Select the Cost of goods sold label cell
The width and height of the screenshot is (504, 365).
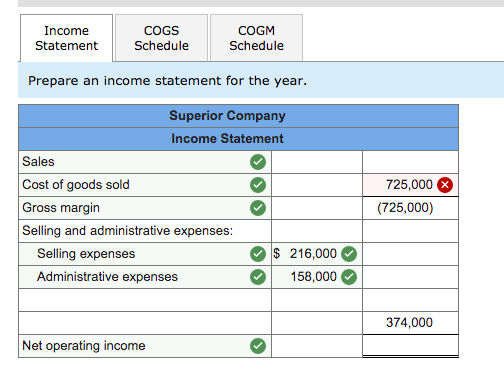tap(145, 185)
